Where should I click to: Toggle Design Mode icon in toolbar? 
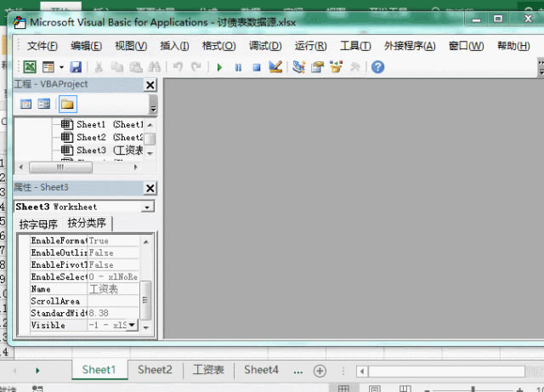(275, 67)
